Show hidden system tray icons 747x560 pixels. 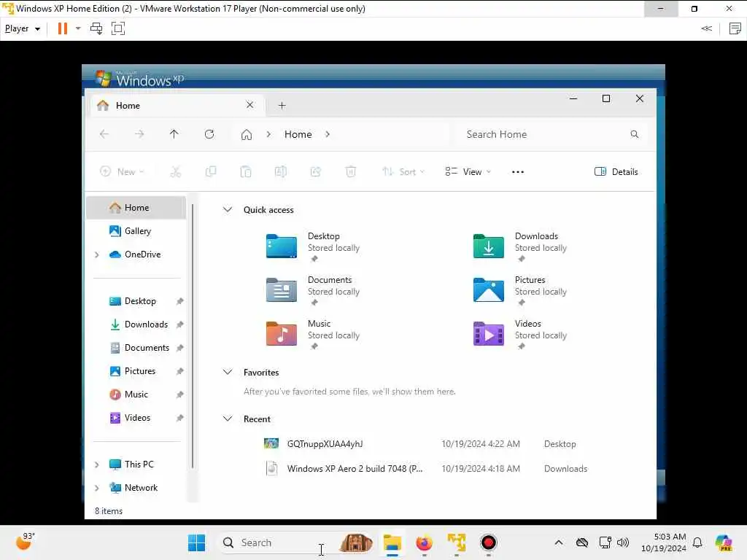559,542
